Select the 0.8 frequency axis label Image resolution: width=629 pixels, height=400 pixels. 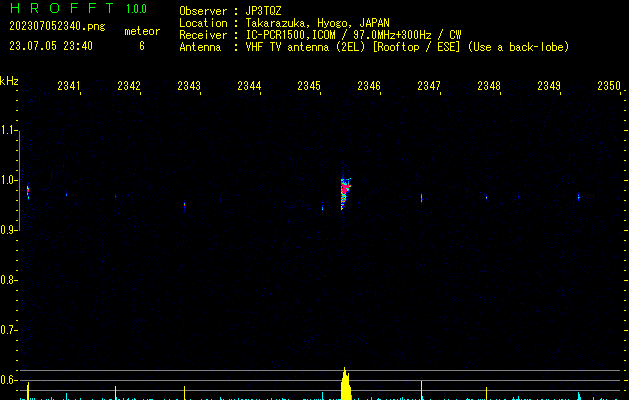point(9,280)
